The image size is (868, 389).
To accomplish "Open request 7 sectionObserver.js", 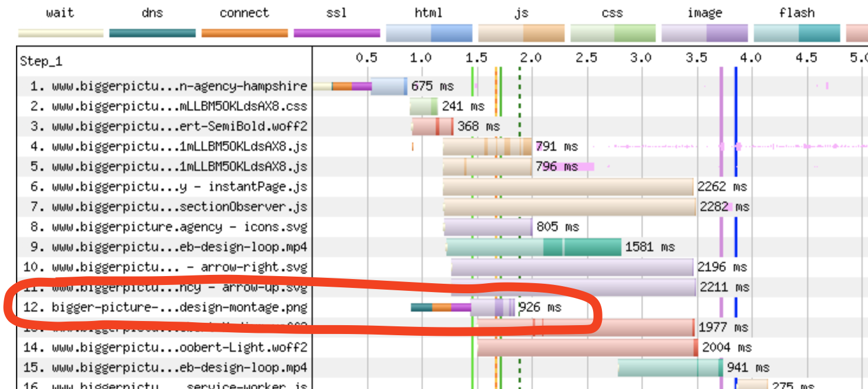I will pyautogui.click(x=169, y=207).
